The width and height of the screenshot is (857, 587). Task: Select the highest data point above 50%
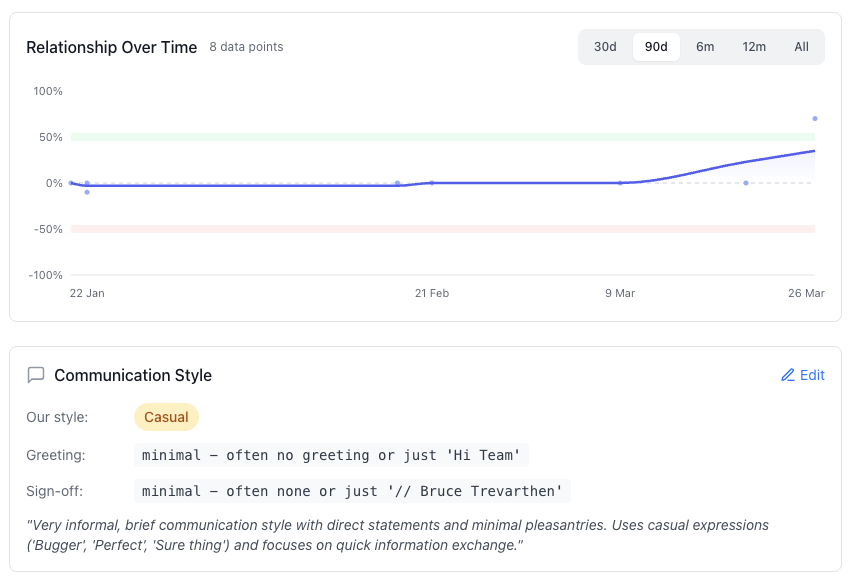pyautogui.click(x=814, y=119)
